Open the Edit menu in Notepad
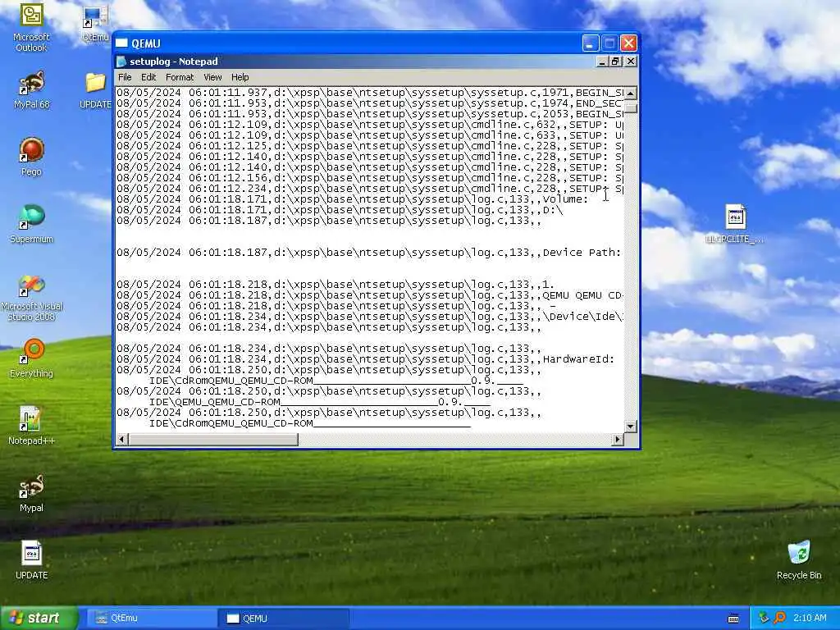 click(x=148, y=77)
